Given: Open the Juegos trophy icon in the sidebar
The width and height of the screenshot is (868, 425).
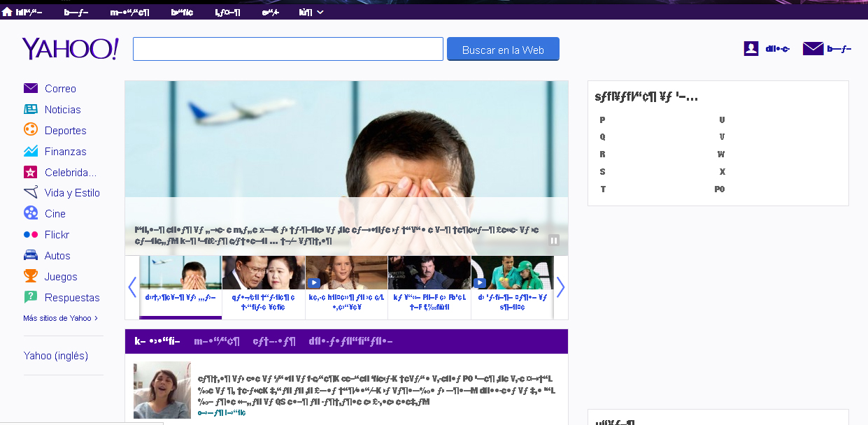Looking at the screenshot, I should coord(31,276).
